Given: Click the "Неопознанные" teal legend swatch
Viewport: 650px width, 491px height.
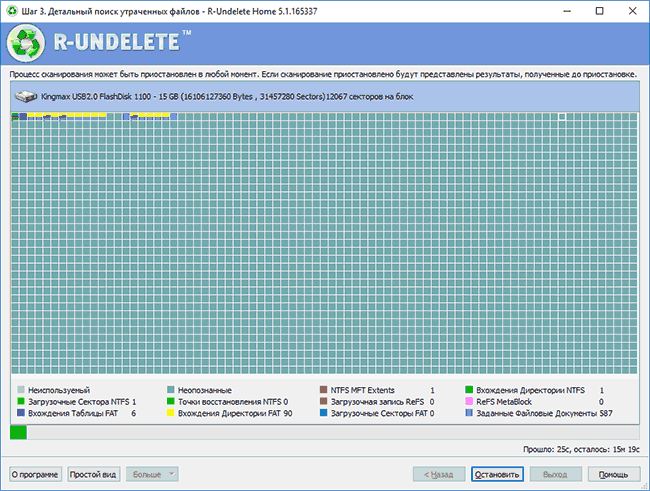Looking at the screenshot, I should pyautogui.click(x=170, y=389).
